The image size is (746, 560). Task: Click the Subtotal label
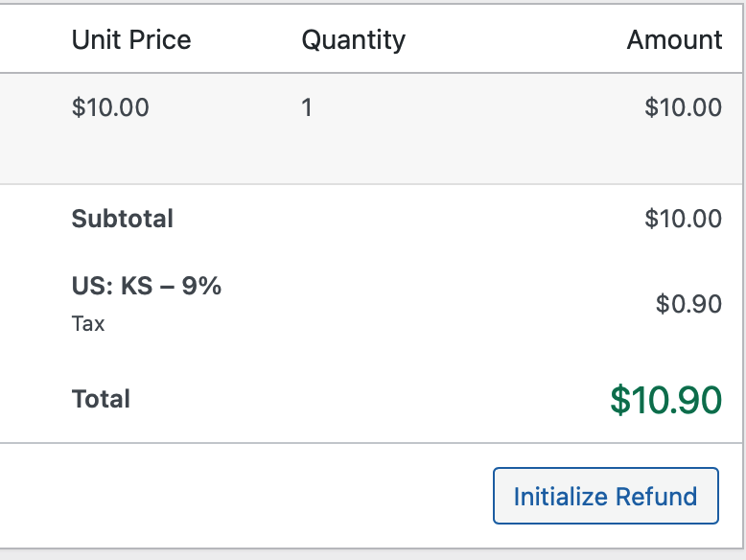[x=123, y=219]
